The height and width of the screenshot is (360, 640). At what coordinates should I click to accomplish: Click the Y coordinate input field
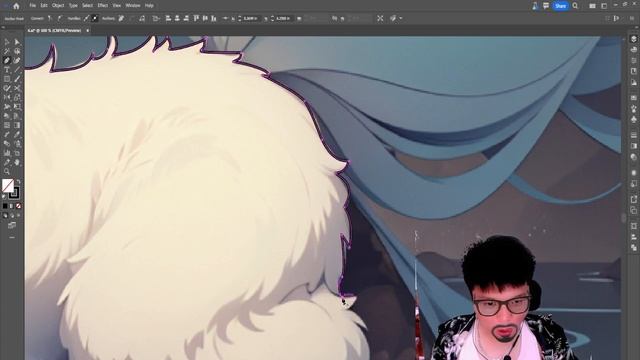(x=283, y=18)
